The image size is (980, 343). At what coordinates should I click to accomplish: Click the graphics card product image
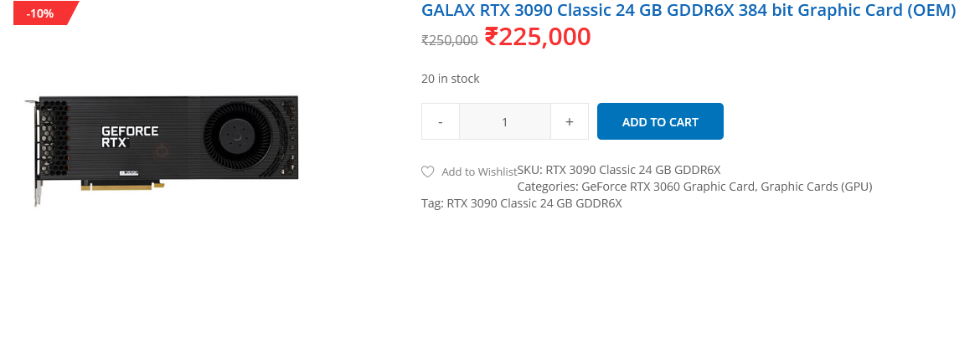tap(162, 150)
